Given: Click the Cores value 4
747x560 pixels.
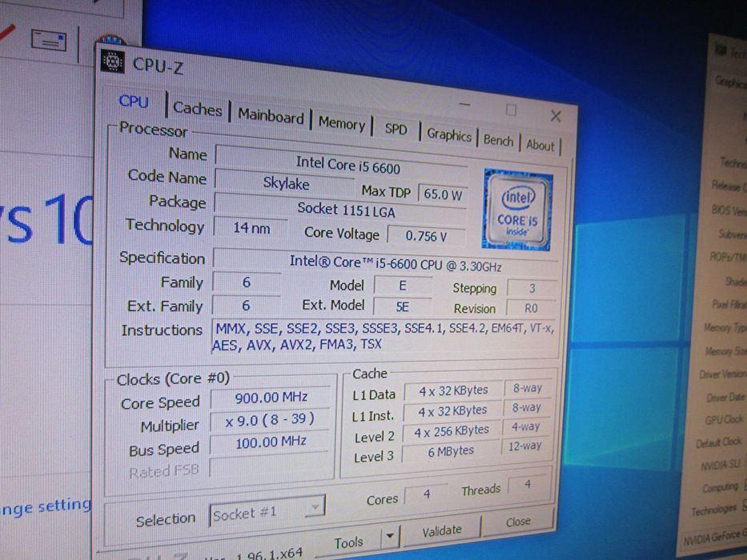Looking at the screenshot, I should (427, 494).
